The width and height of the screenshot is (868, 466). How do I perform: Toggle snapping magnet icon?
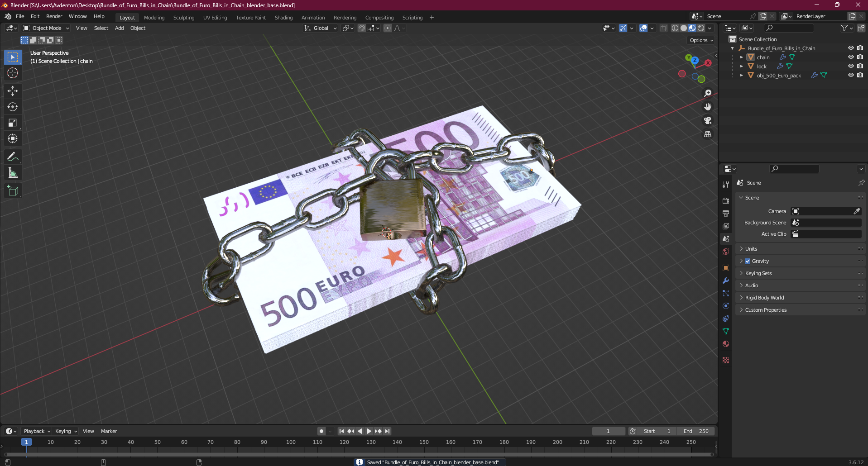361,28
